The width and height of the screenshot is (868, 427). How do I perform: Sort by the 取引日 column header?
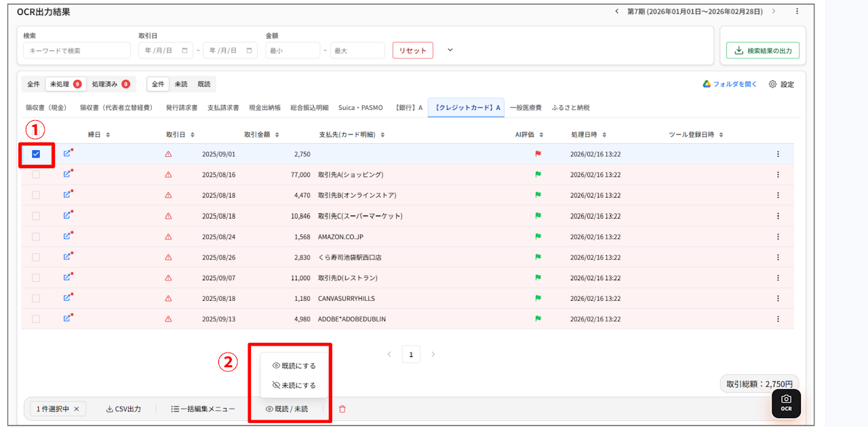[180, 134]
